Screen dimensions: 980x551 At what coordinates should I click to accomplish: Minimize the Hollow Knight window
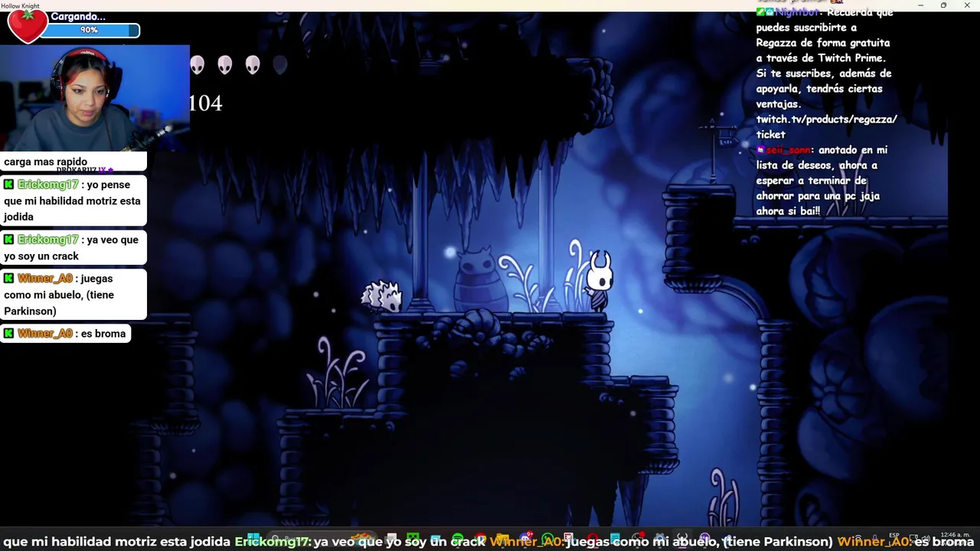coord(920,5)
